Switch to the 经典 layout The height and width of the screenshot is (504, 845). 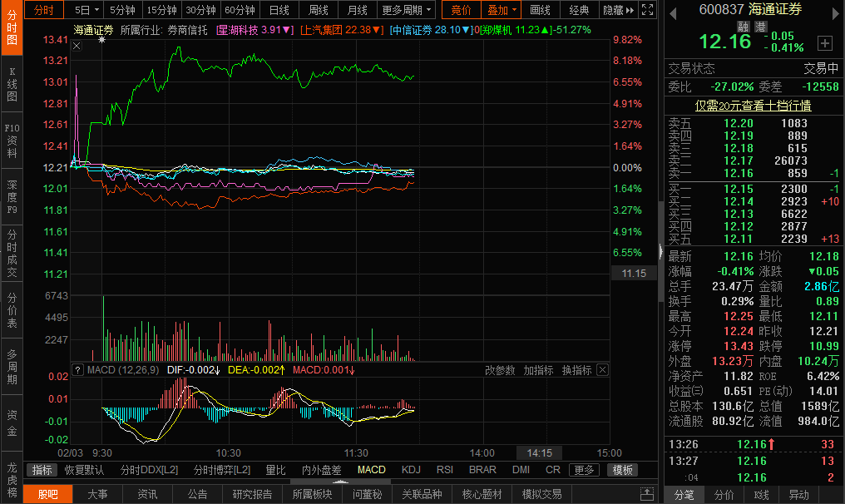point(580,10)
